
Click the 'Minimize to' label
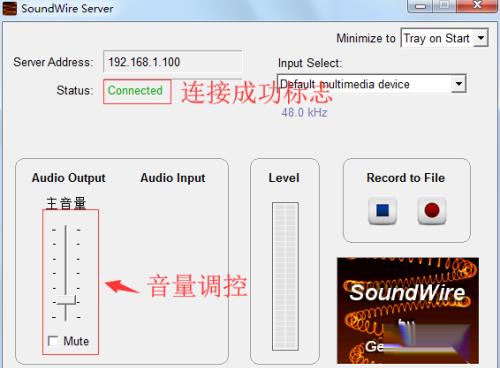tap(366, 38)
